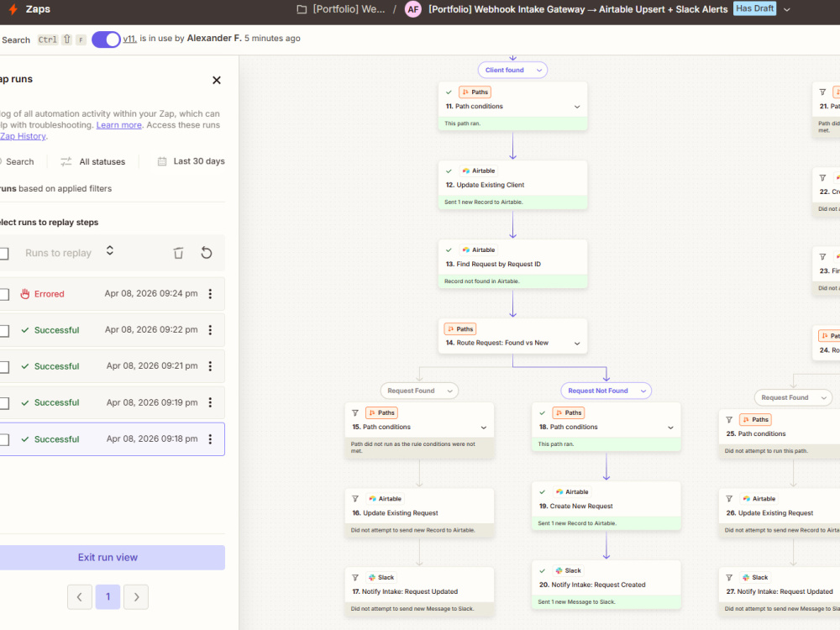
Task: Open three-dot menu for Errored run
Action: (210, 293)
